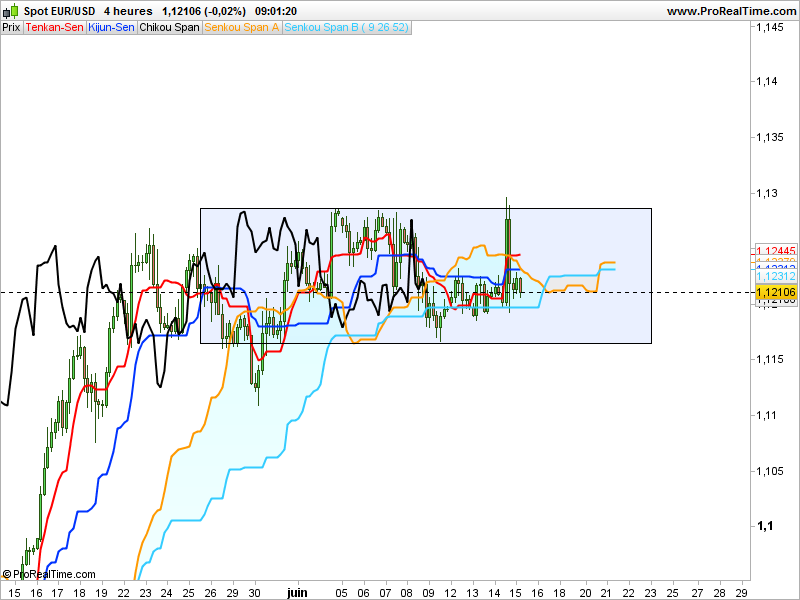
Task: Click date 21 on the time axis
Action: (x=606, y=593)
